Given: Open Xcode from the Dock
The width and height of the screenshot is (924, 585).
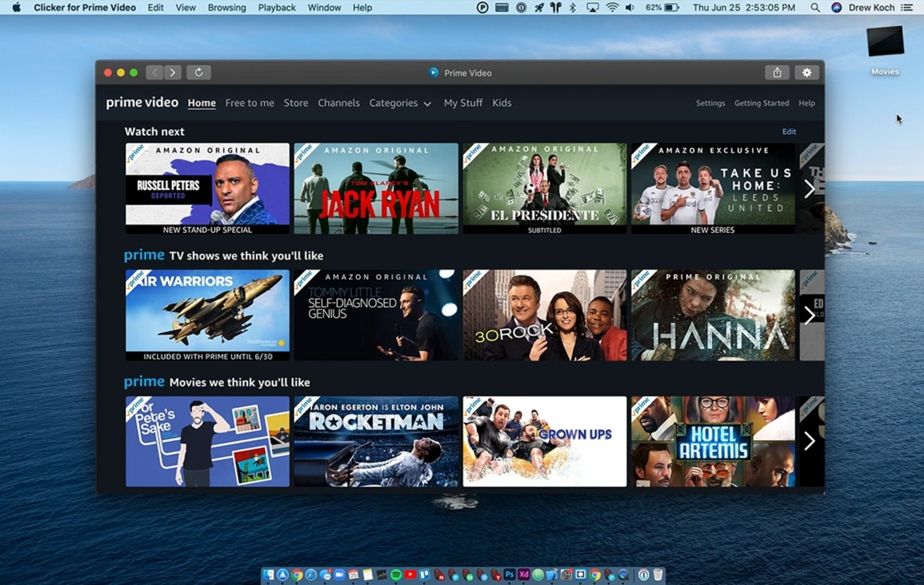Looking at the screenshot, I should point(551,575).
